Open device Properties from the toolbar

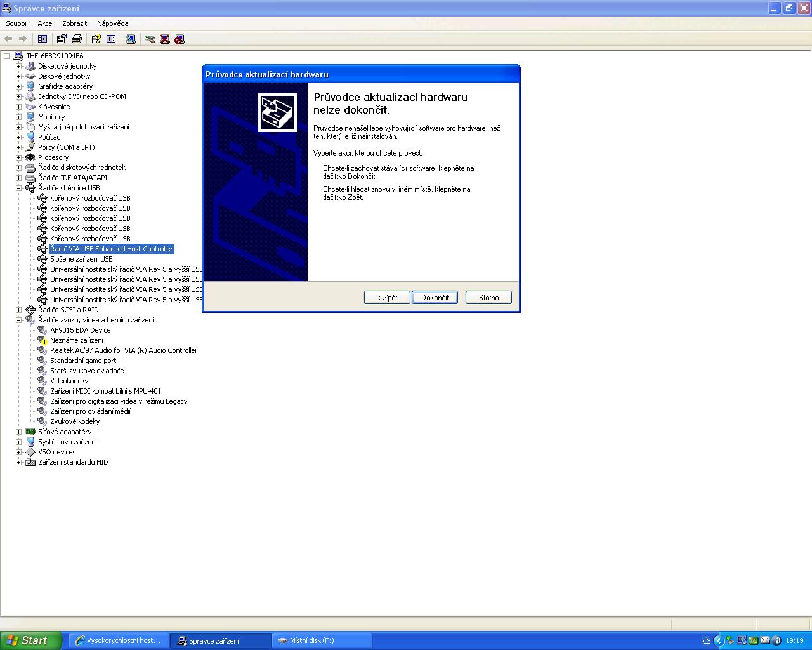point(62,39)
